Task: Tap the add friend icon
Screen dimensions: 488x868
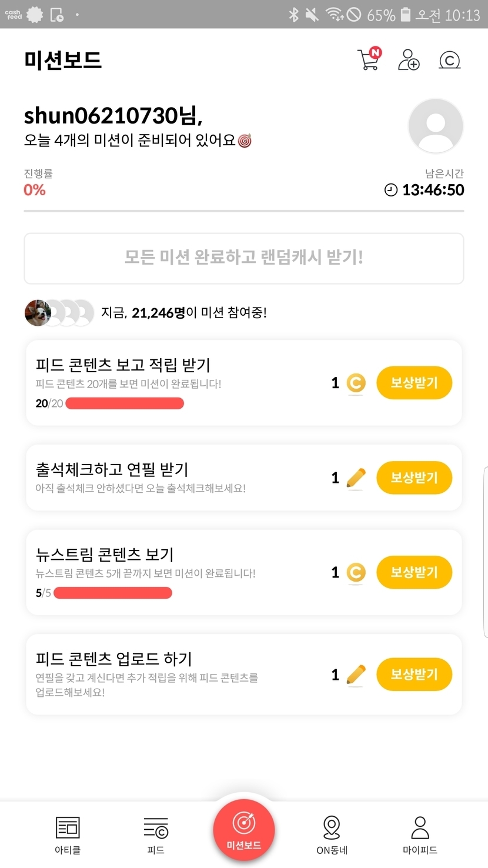Action: pos(409,59)
